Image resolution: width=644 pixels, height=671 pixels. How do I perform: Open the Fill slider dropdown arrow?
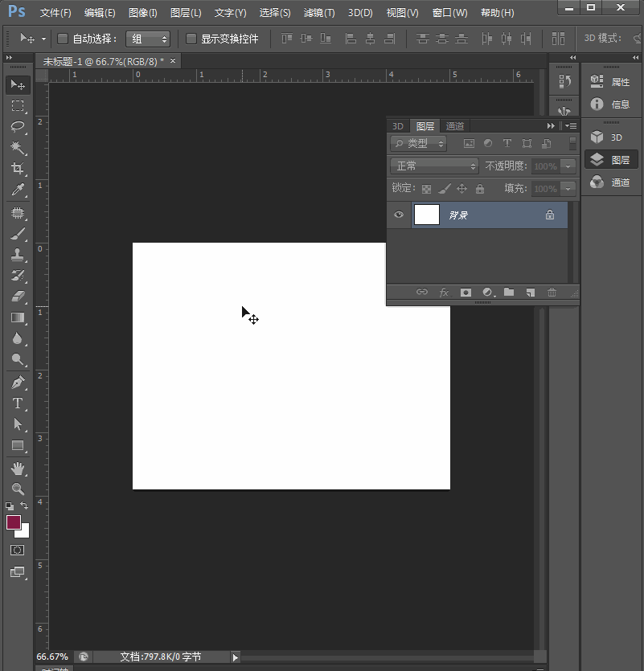[568, 189]
